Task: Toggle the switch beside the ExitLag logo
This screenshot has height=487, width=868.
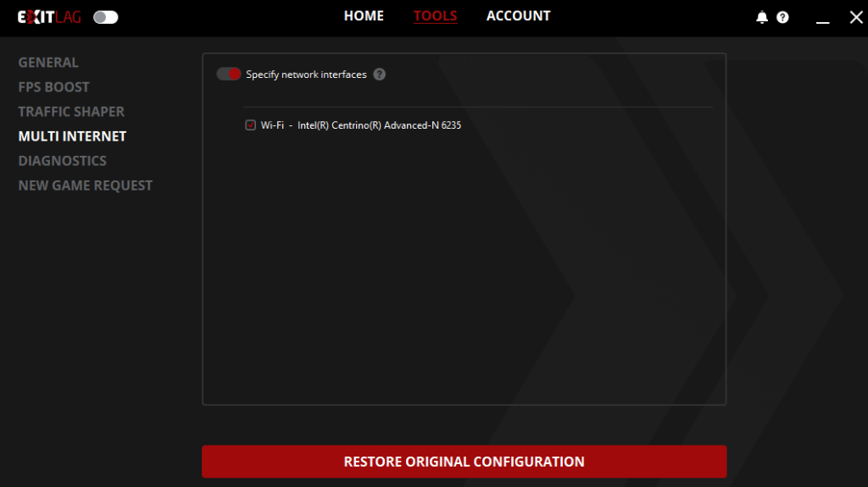Action: pyautogui.click(x=106, y=17)
